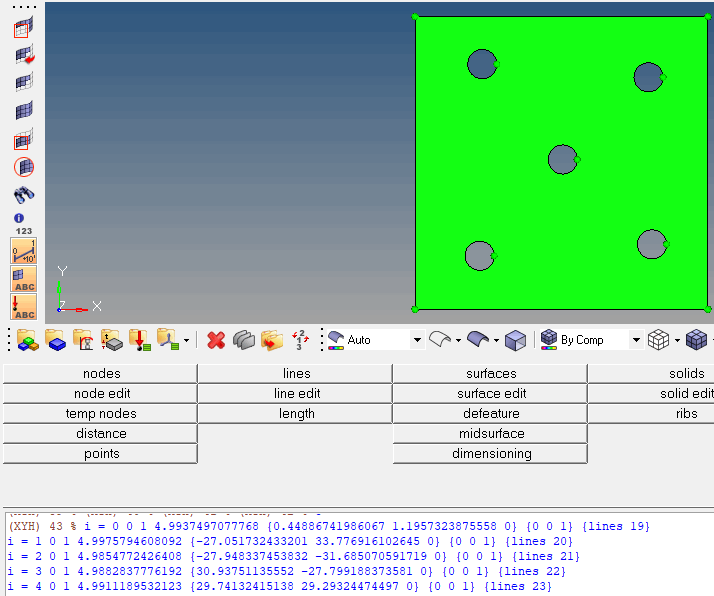Viewport: 714px width, 596px height.
Task: Expand the Wireframe Geometry options arrow
Action: [458, 340]
